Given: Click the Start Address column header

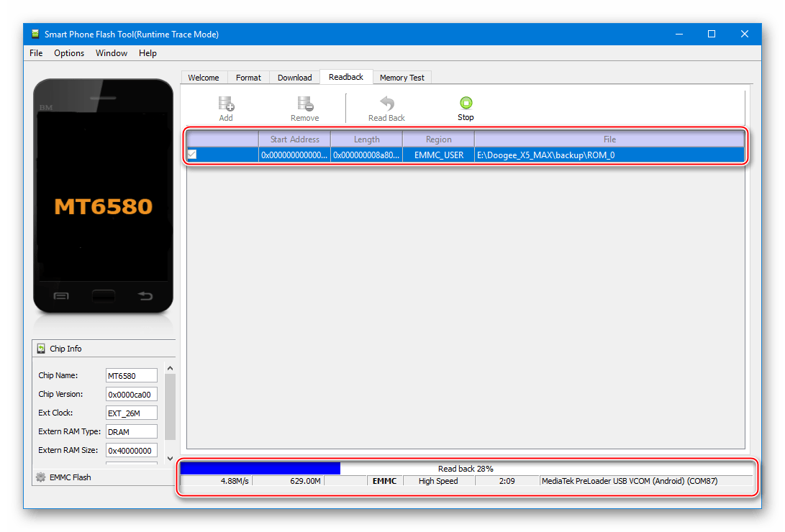Looking at the screenshot, I should point(294,139).
